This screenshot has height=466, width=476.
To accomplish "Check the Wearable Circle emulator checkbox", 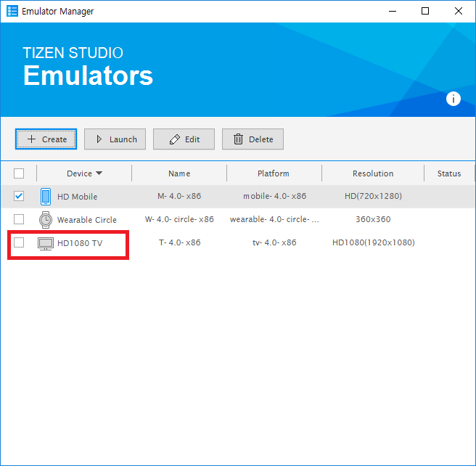I will tap(19, 219).
